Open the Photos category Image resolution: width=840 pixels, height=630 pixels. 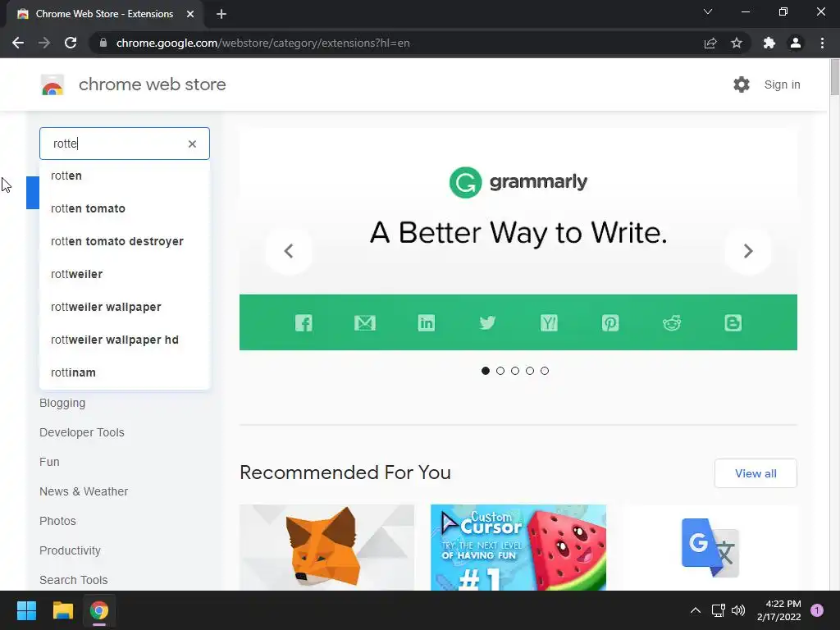coord(57,521)
